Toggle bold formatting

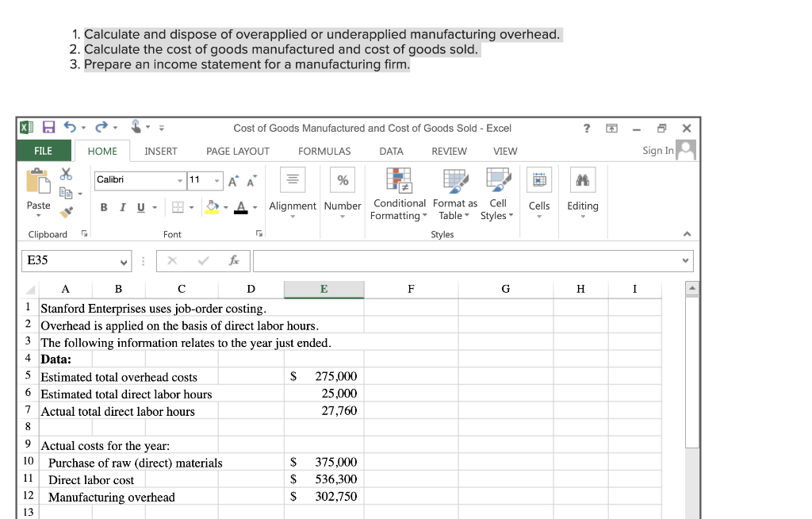[x=104, y=207]
